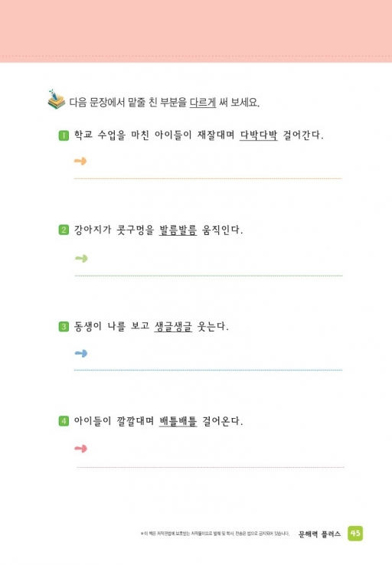Click the underlined word 배틀배틀

tap(178, 421)
